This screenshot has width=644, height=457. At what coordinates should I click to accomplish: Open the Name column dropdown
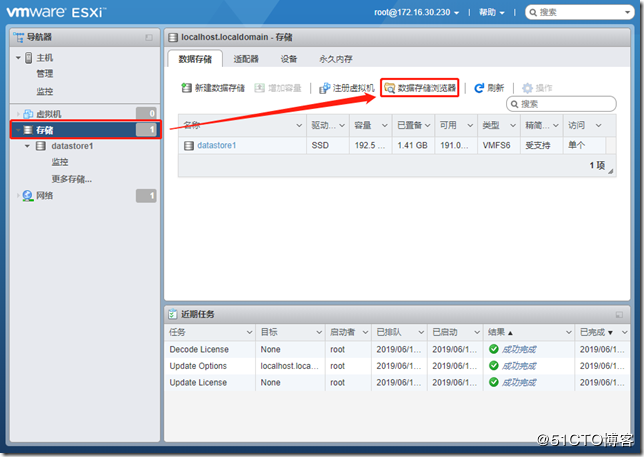(x=299, y=125)
